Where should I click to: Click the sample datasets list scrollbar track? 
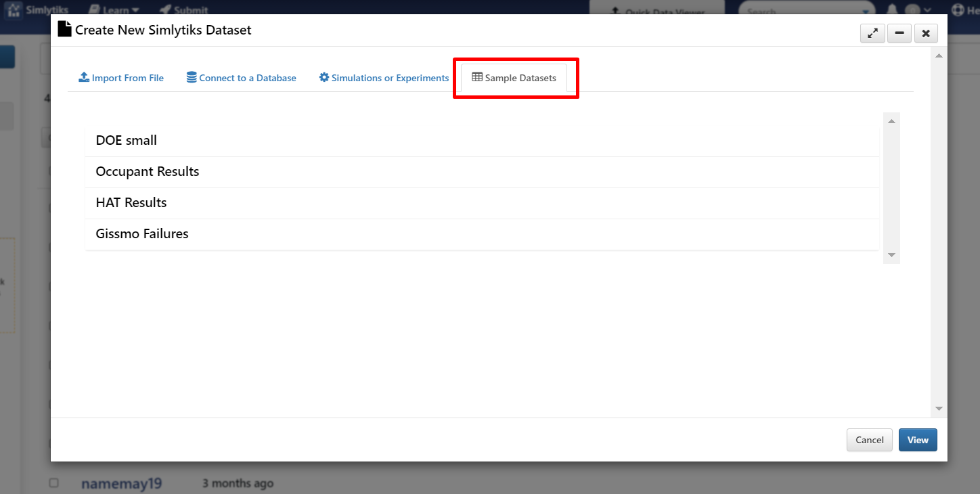891,188
